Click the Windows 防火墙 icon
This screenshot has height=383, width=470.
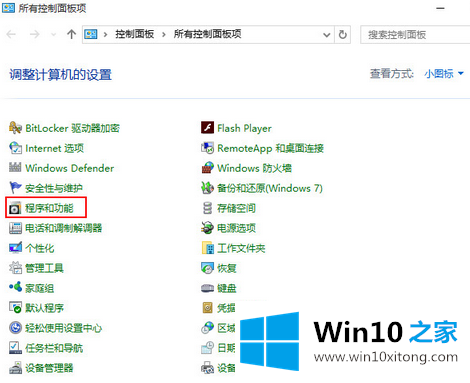click(x=207, y=168)
